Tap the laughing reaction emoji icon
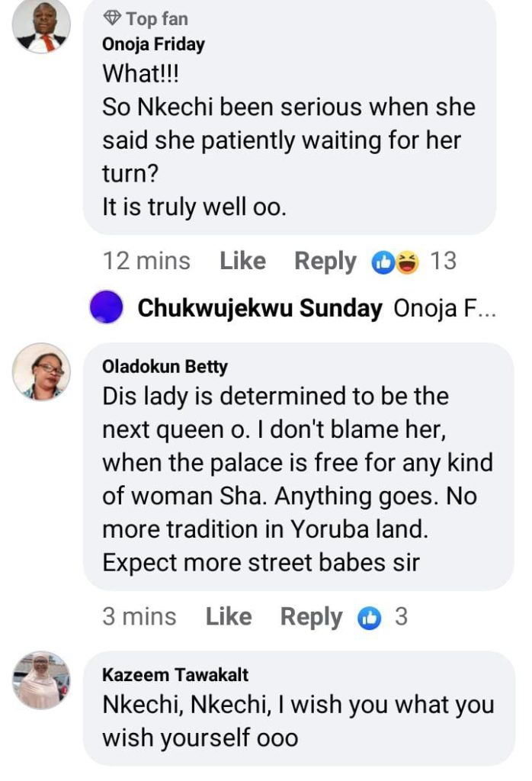532x781 pixels. (408, 262)
